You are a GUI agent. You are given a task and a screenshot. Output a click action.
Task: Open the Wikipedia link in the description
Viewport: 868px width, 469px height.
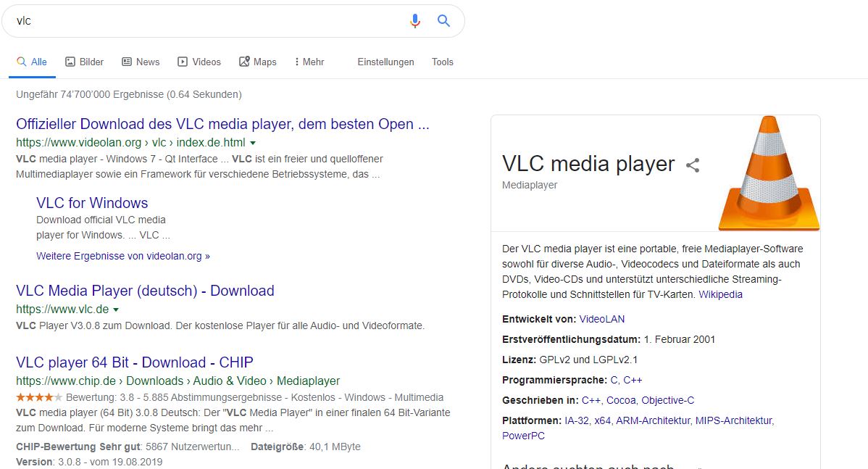(x=720, y=294)
